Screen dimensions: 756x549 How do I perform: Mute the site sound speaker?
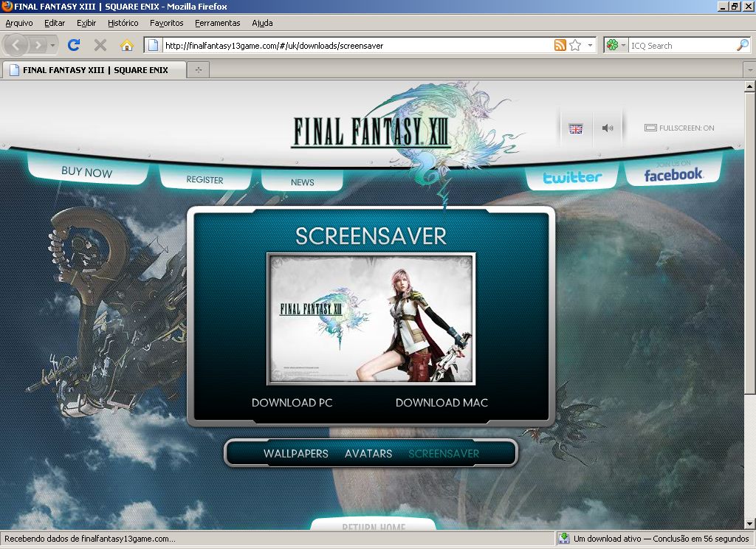click(x=608, y=128)
